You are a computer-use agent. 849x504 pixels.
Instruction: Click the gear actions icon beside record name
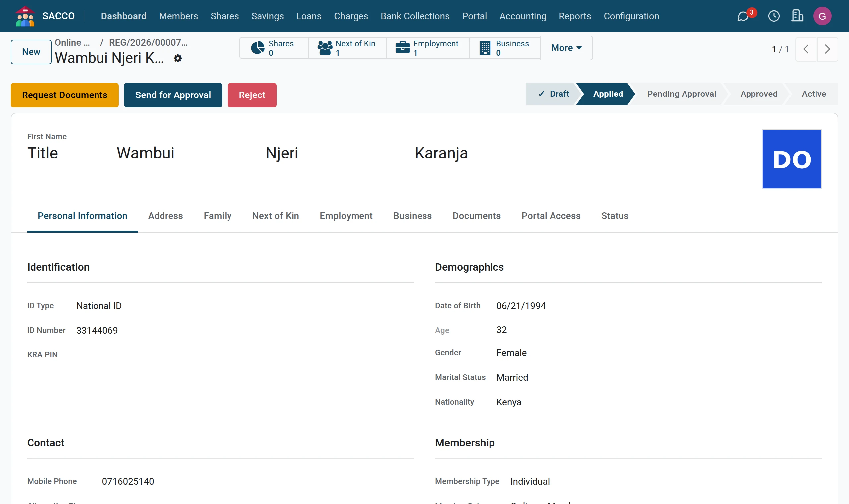(x=178, y=58)
